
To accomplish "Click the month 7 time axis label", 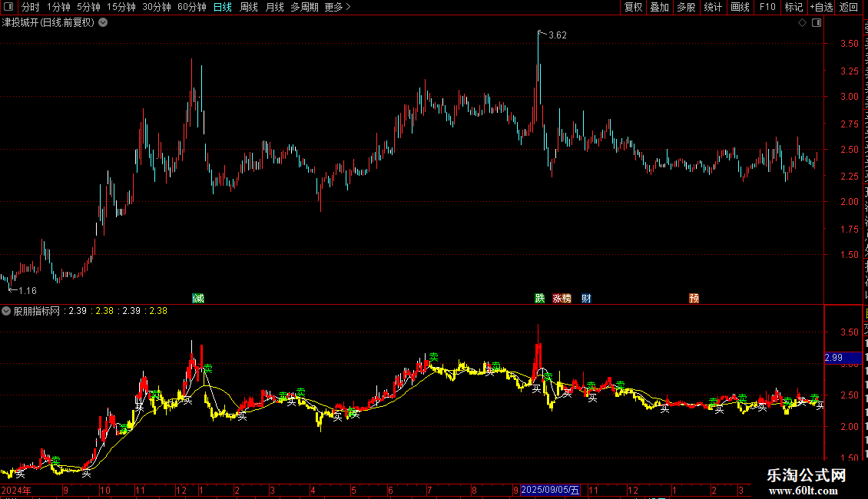I will point(429,490).
